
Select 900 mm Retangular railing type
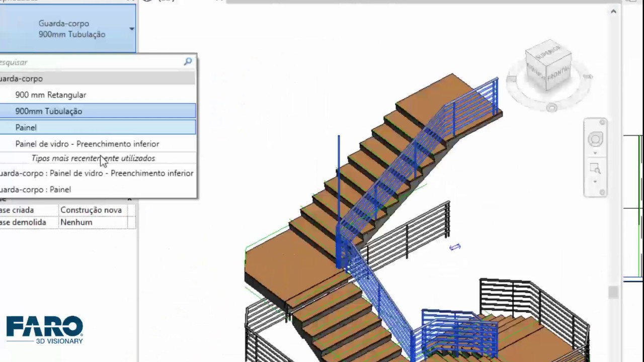tap(98, 95)
